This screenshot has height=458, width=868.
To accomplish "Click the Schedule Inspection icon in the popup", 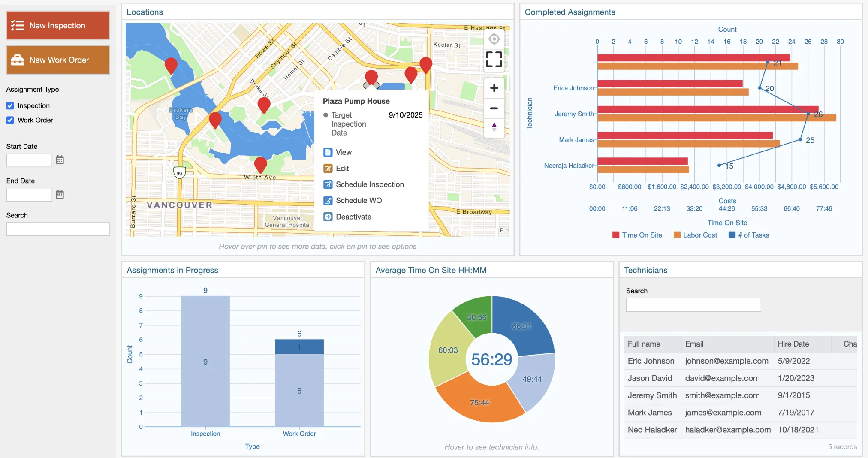I will point(328,184).
